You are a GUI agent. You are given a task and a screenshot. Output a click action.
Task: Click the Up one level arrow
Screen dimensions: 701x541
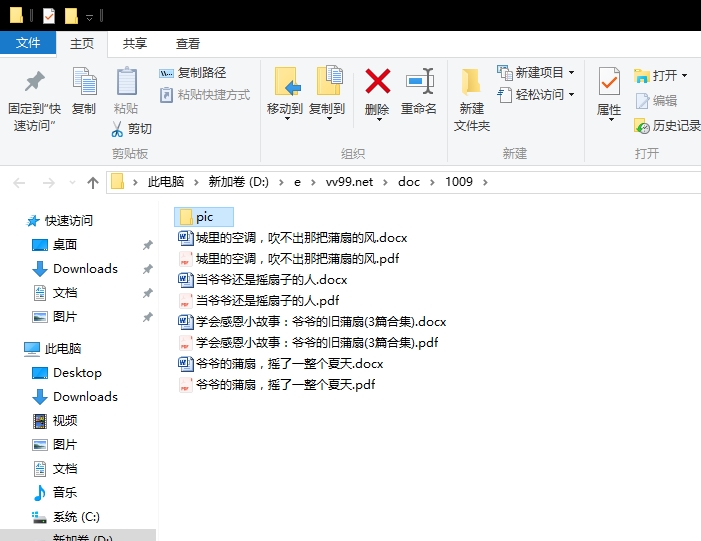click(93, 182)
